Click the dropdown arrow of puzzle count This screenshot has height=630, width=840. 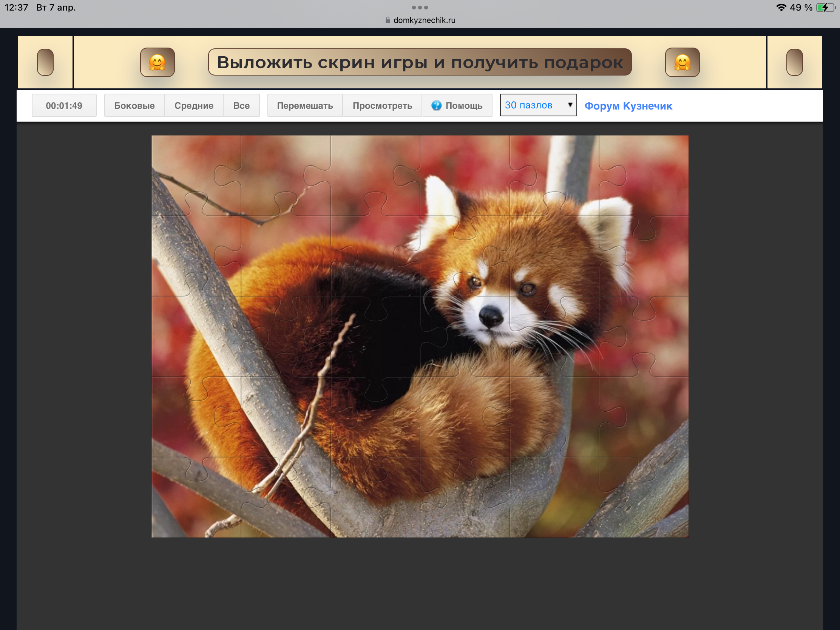pos(570,105)
